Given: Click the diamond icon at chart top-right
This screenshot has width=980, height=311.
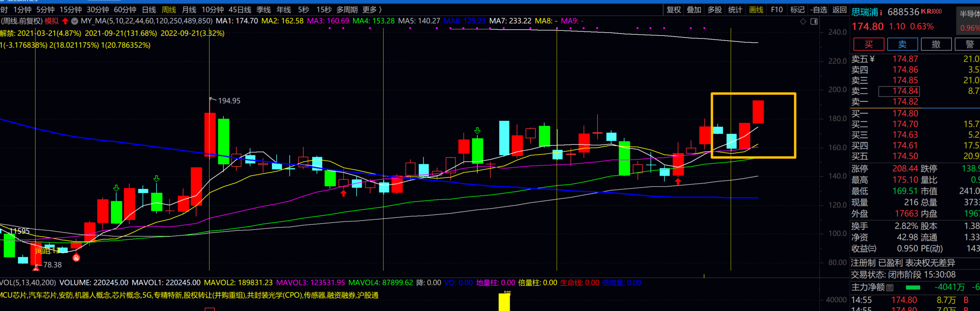Looking at the screenshot, I should tap(803, 21).
